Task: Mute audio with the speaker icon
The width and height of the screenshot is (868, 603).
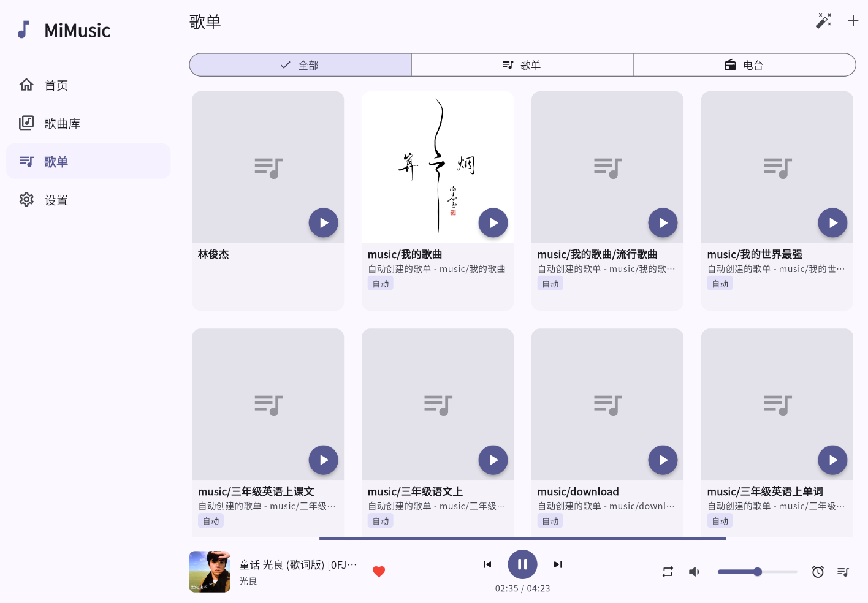Action: 694,572
